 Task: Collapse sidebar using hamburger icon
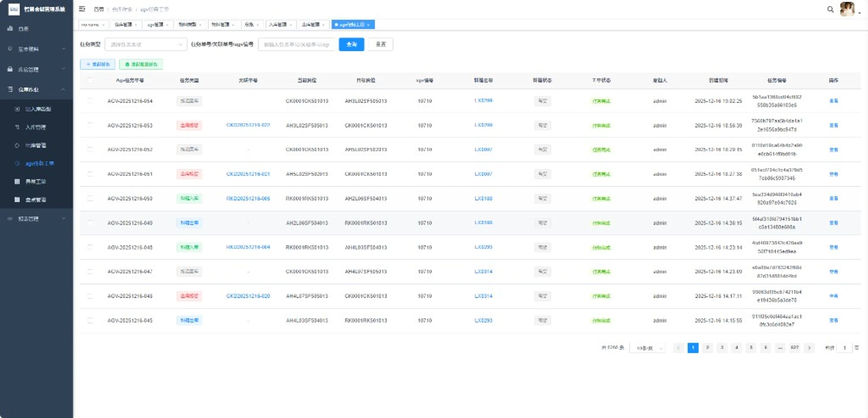[x=82, y=9]
